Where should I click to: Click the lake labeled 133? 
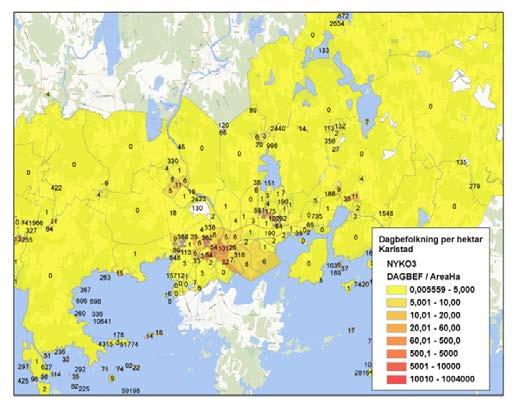(323, 50)
